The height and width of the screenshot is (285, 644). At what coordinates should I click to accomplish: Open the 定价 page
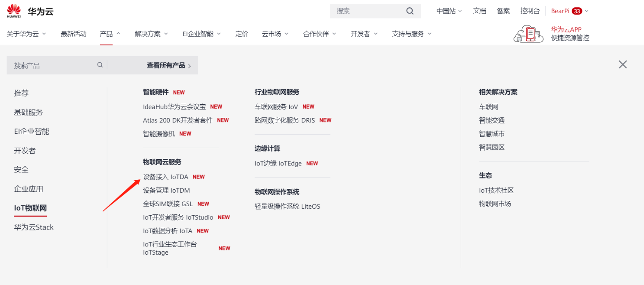click(242, 34)
